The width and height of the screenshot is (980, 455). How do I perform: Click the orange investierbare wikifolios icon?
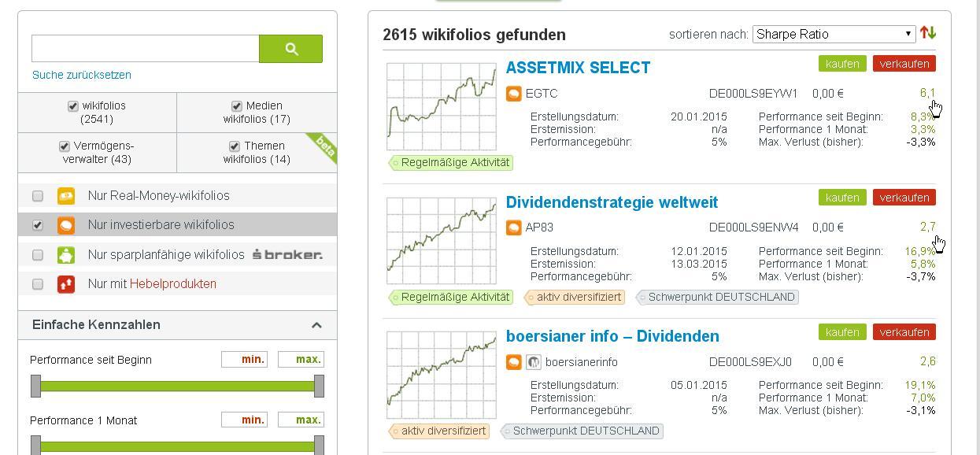66,225
